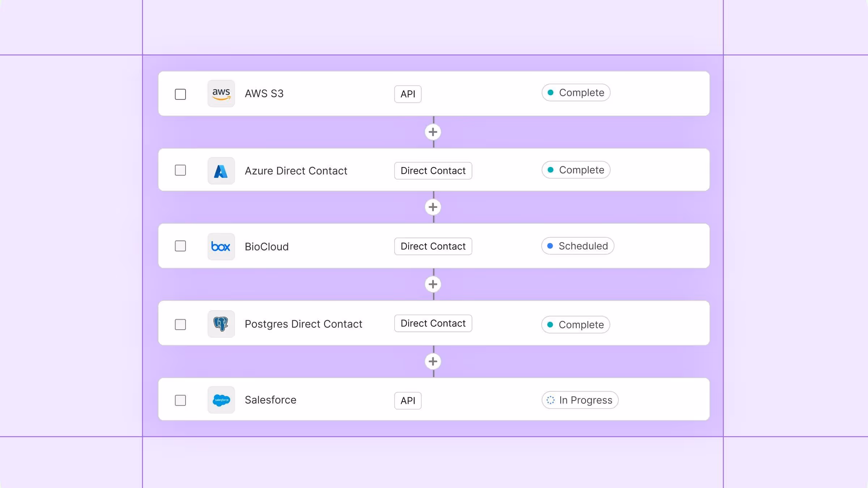
Task: Toggle the Salesforce row checkbox
Action: point(180,400)
